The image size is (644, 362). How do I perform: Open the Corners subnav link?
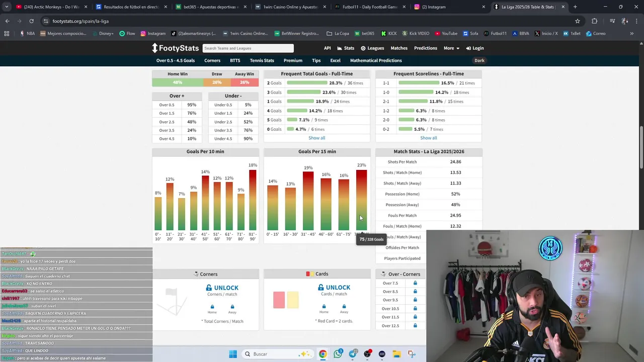click(x=212, y=60)
